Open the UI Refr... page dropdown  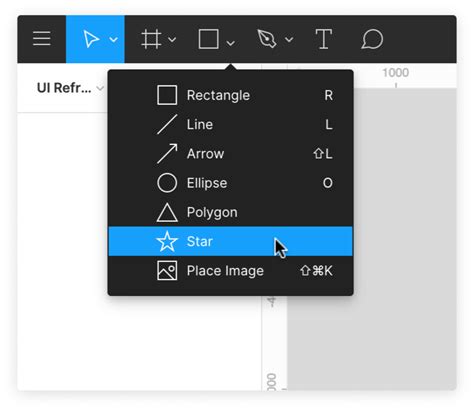(x=70, y=88)
